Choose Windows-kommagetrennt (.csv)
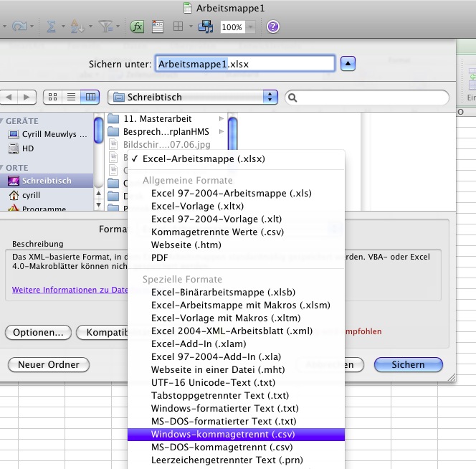Viewport: 476px width, 469px height. (236, 435)
